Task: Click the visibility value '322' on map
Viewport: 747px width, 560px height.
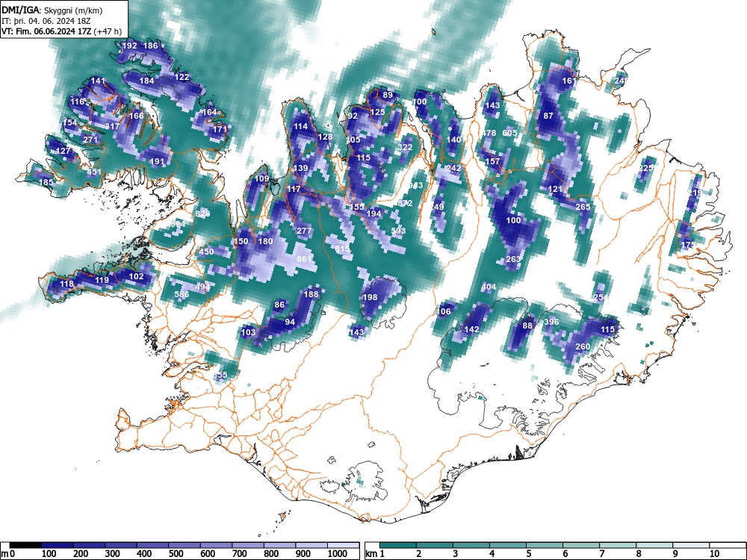Action: [x=405, y=147]
